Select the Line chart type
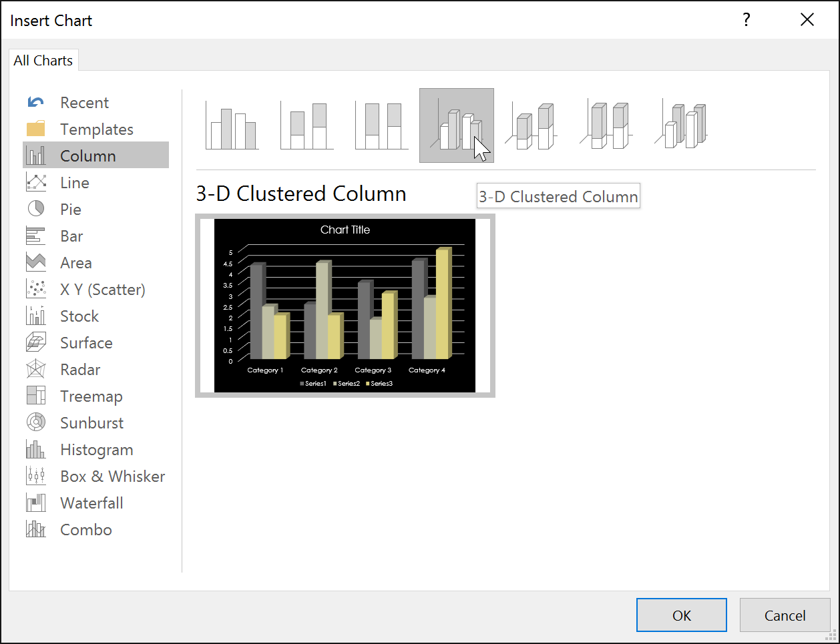 pos(74,182)
